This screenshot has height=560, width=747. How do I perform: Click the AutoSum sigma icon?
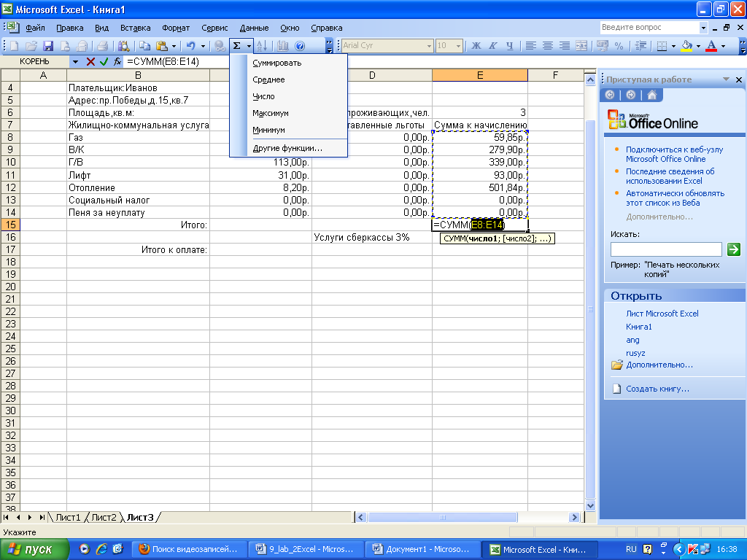tap(237, 46)
